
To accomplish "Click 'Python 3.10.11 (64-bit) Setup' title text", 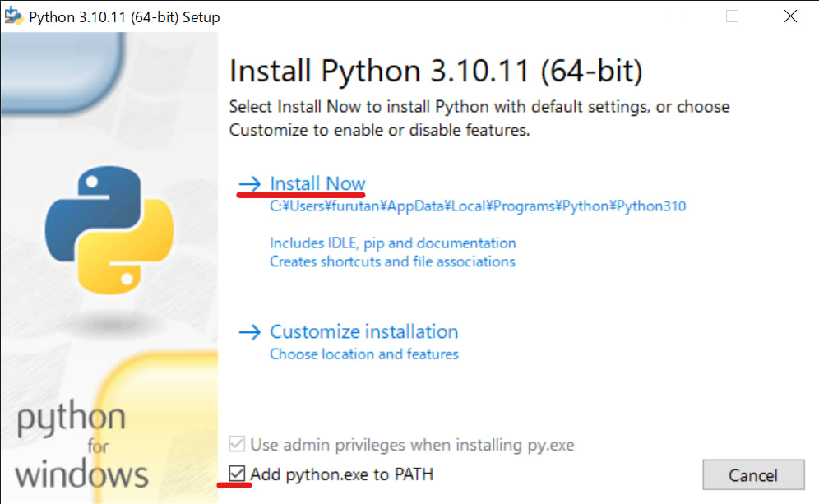I will 123,16.
